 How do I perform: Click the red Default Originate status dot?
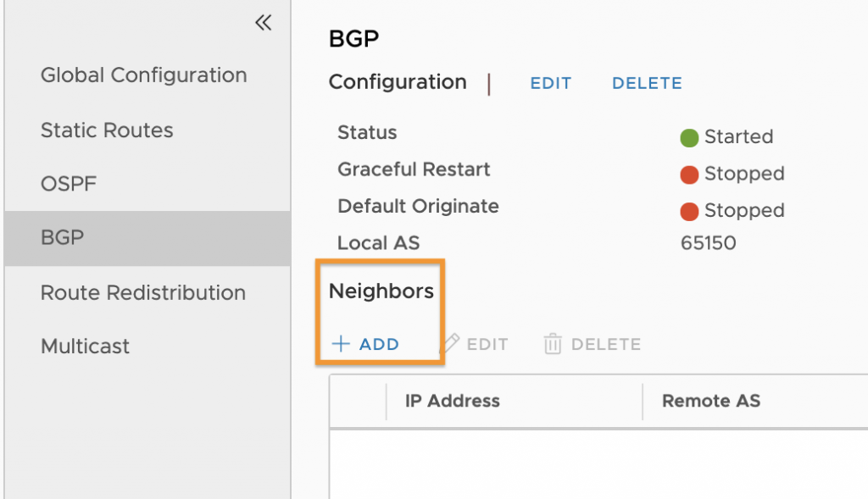coord(689,211)
